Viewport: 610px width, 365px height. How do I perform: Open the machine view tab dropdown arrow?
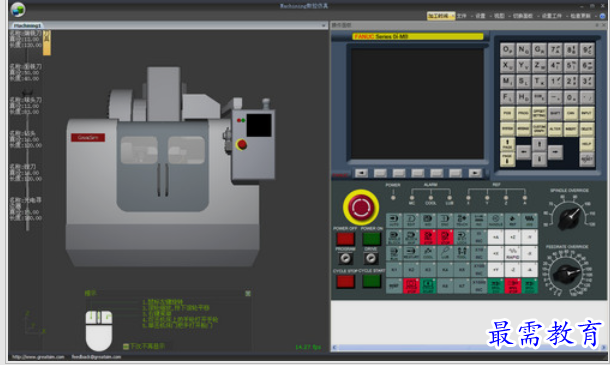click(324, 25)
